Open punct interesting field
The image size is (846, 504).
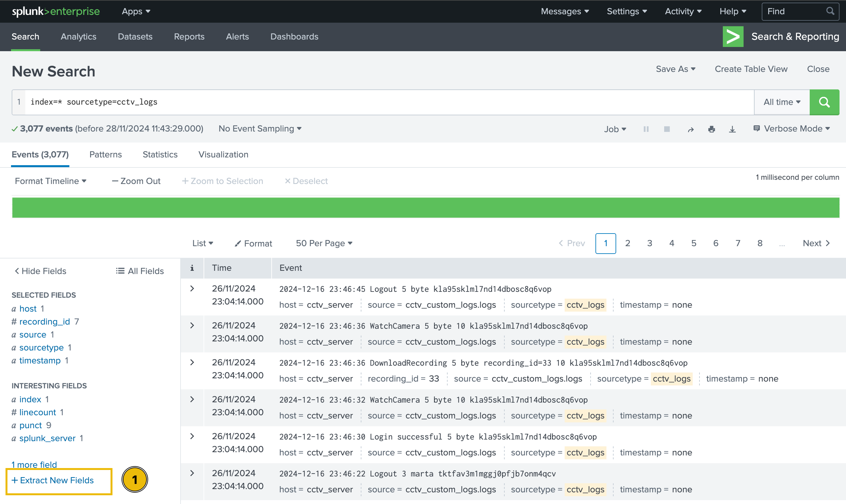tap(30, 425)
